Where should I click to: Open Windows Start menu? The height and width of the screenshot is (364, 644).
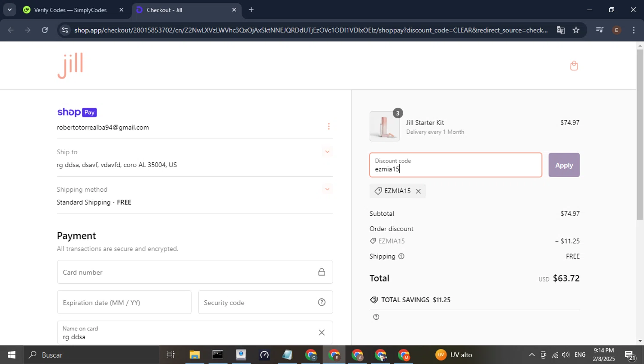(x=12, y=355)
